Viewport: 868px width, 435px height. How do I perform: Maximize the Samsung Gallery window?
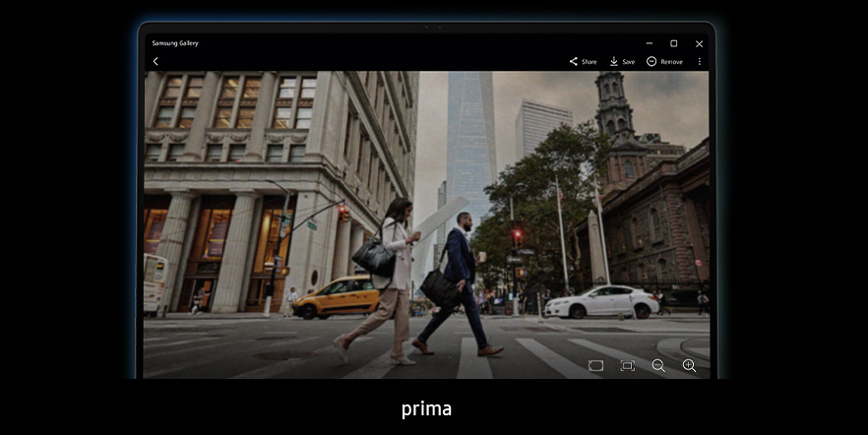click(x=674, y=43)
